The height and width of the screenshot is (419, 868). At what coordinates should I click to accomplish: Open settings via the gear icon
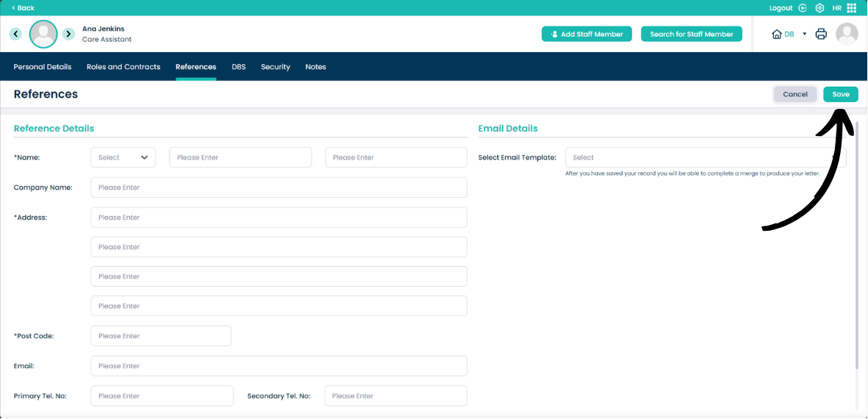pos(820,8)
